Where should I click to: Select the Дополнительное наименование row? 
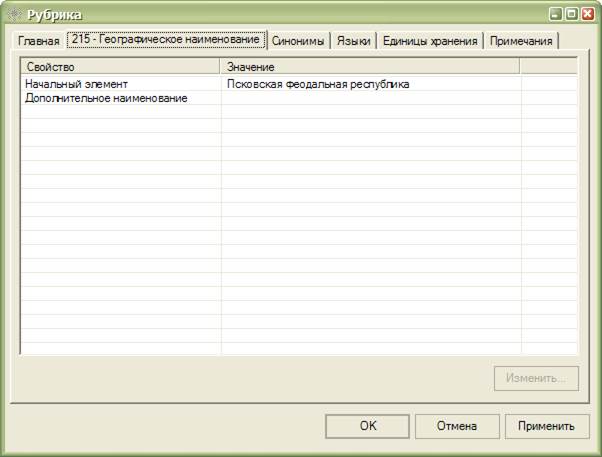(120, 98)
